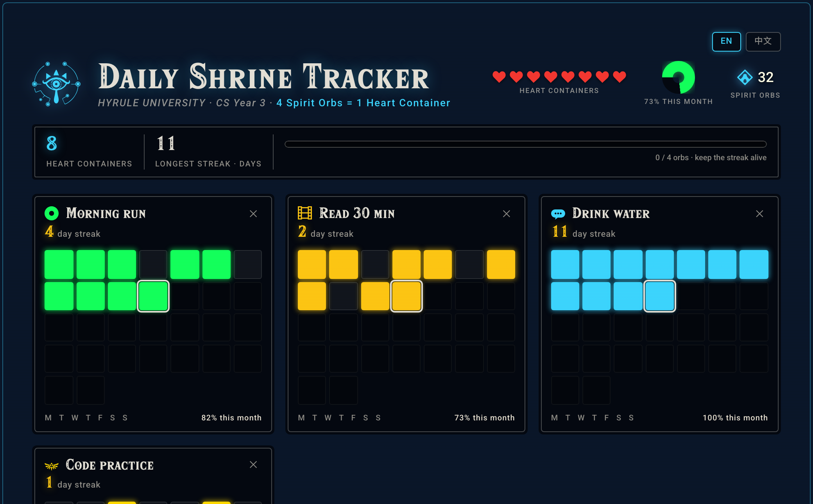Viewport: 813px width, 504px height.
Task: Toggle first-week Thursday missed cell in Morning Run
Action: pyautogui.click(x=153, y=265)
